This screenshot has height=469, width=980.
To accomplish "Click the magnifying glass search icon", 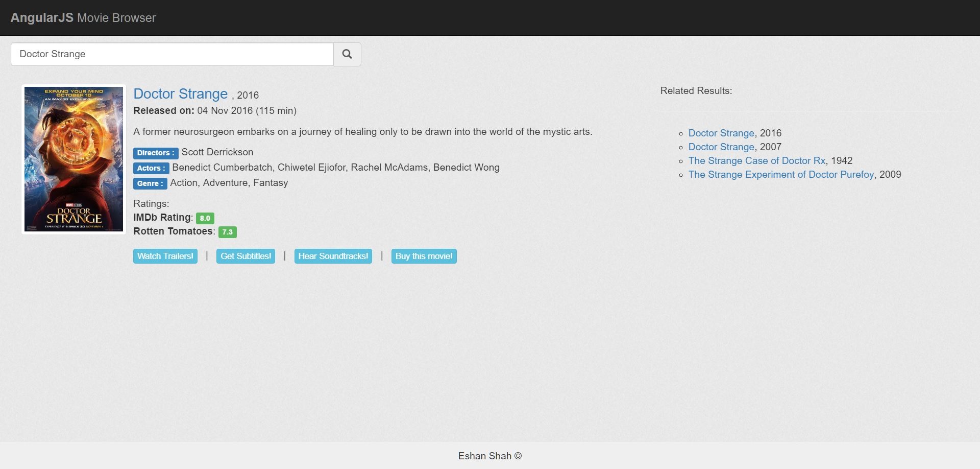I will (x=347, y=54).
